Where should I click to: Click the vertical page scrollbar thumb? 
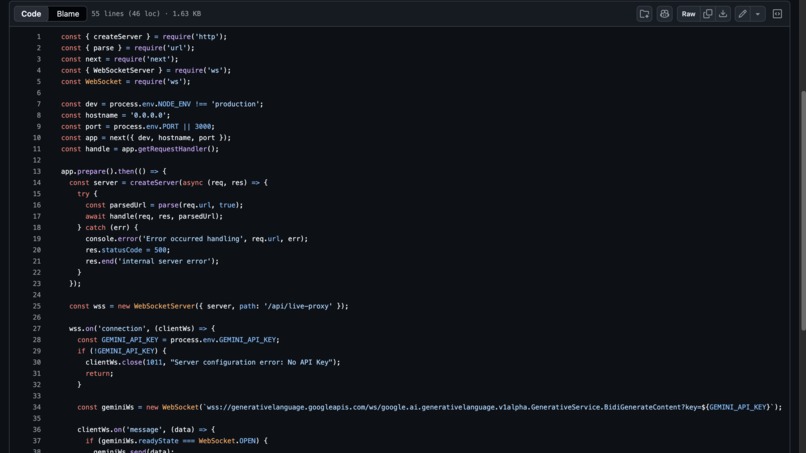point(803,211)
